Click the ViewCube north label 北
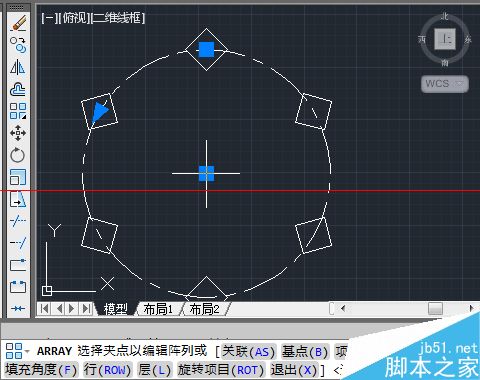480x380 pixels. tap(444, 16)
